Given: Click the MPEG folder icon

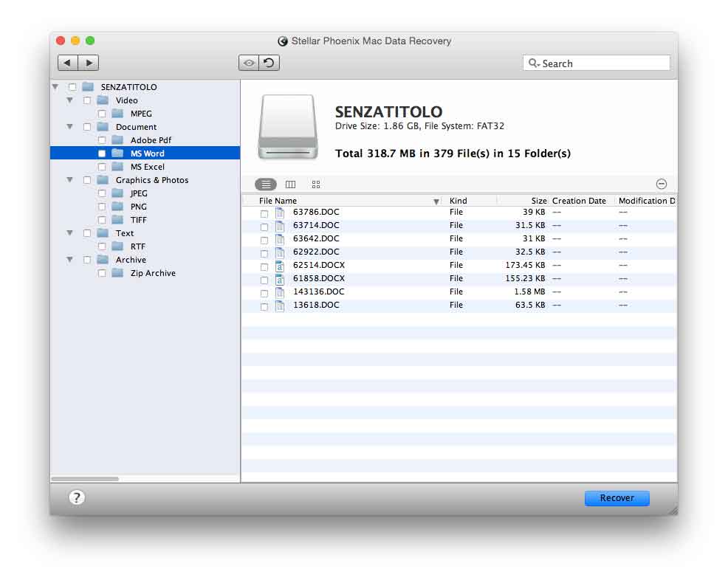Looking at the screenshot, I should click(x=118, y=113).
